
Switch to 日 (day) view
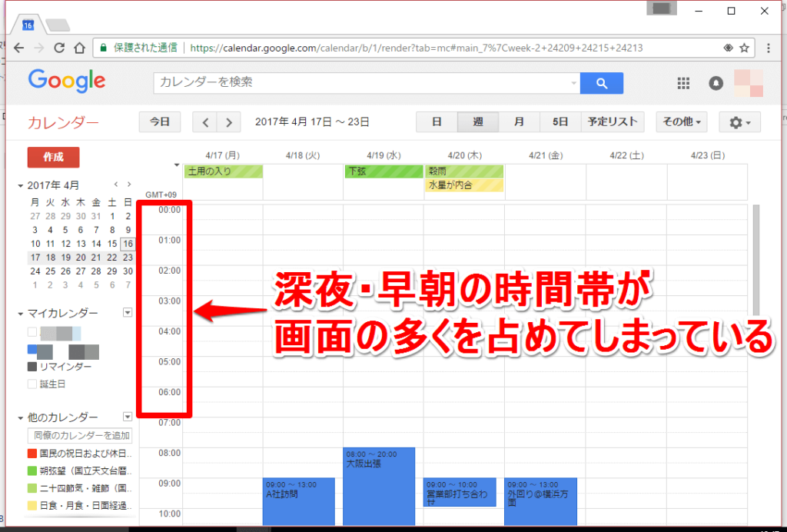tap(437, 122)
